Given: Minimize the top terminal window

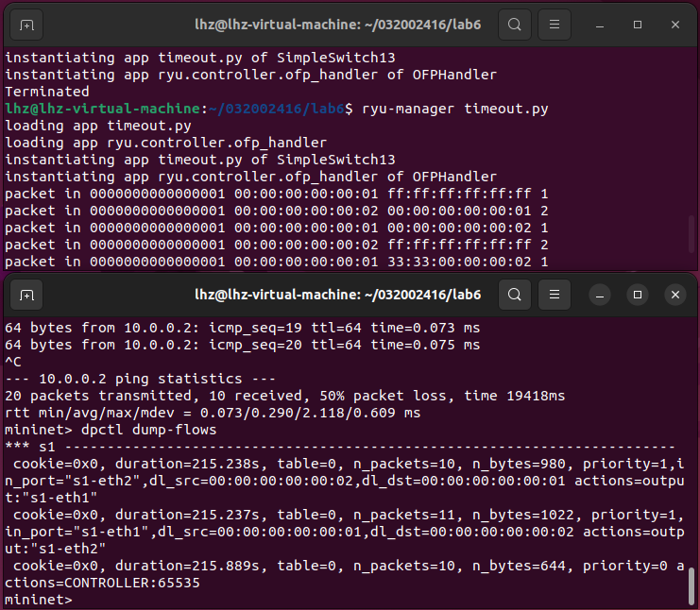Looking at the screenshot, I should (x=599, y=24).
